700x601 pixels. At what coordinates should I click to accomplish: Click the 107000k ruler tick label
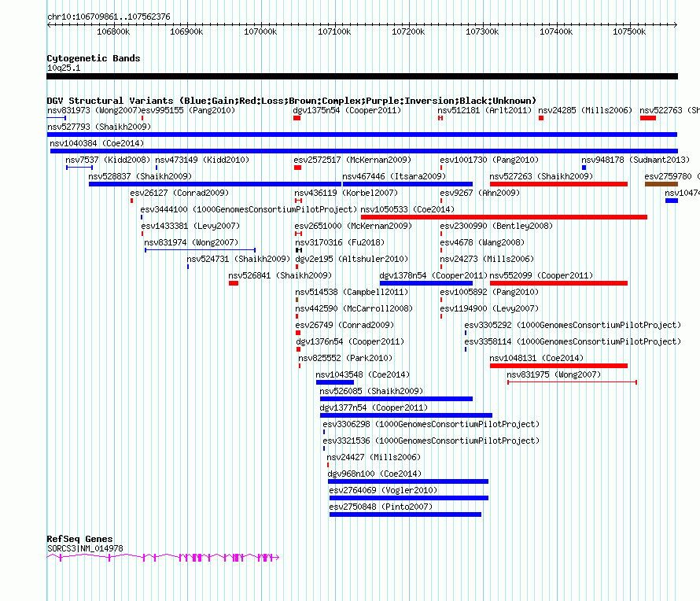point(260,31)
